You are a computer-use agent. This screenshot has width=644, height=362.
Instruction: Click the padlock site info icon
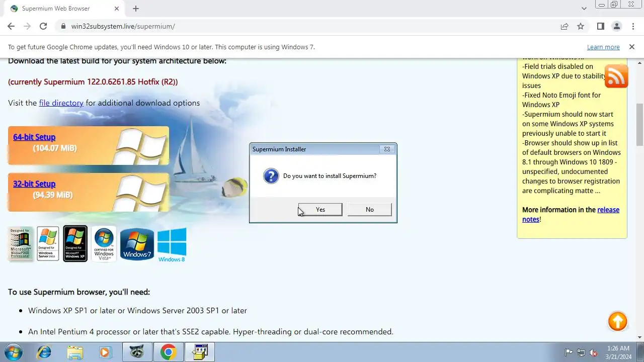pos(63,26)
